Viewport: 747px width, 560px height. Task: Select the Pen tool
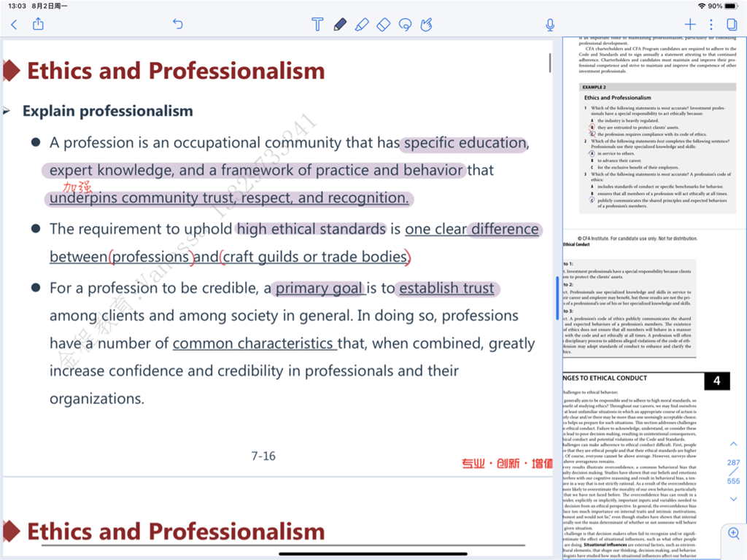(x=339, y=25)
